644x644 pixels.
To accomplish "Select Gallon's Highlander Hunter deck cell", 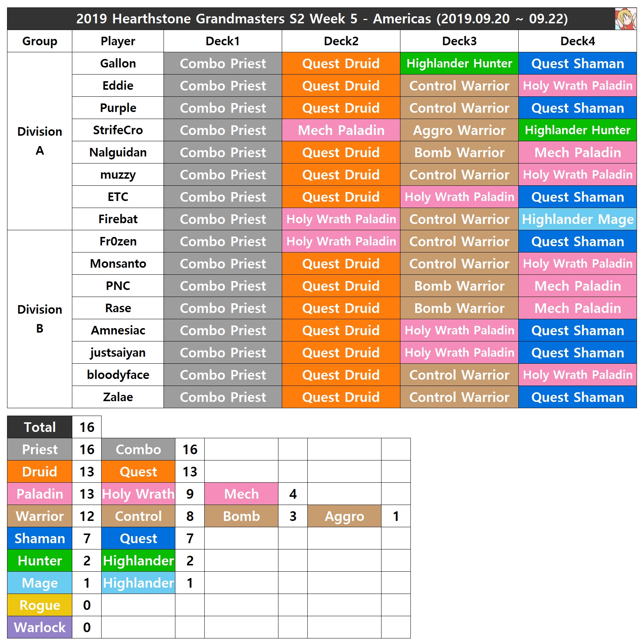I will point(459,63).
